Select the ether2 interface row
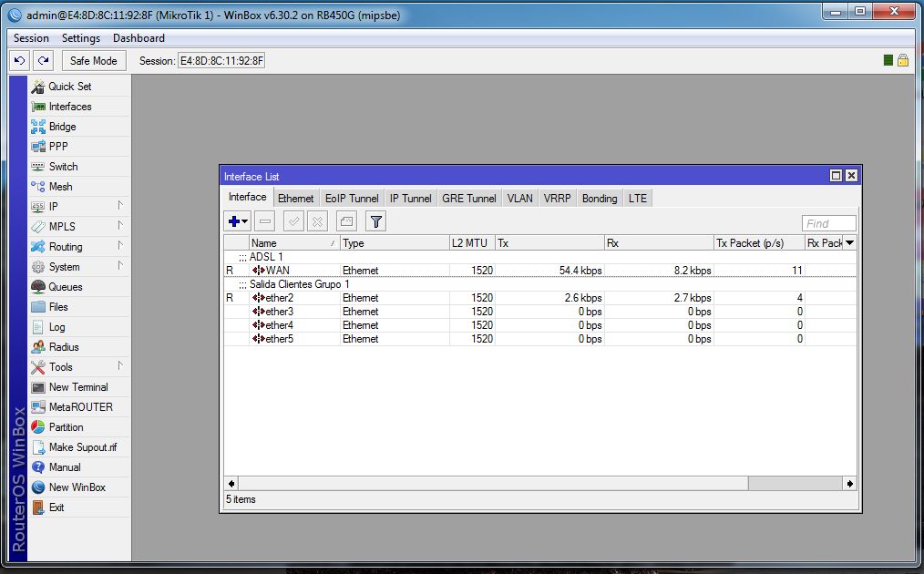This screenshot has height=574, width=924. (x=539, y=298)
